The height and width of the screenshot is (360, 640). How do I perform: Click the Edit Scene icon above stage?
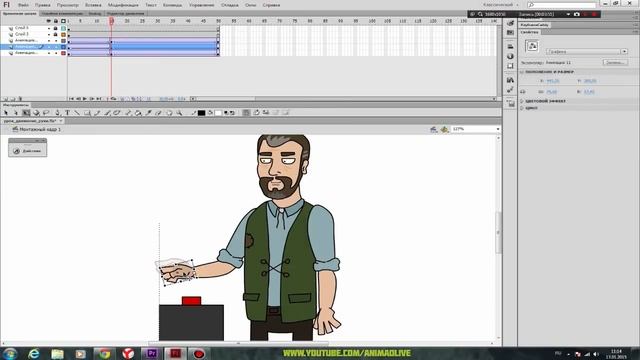pyautogui.click(x=434, y=129)
